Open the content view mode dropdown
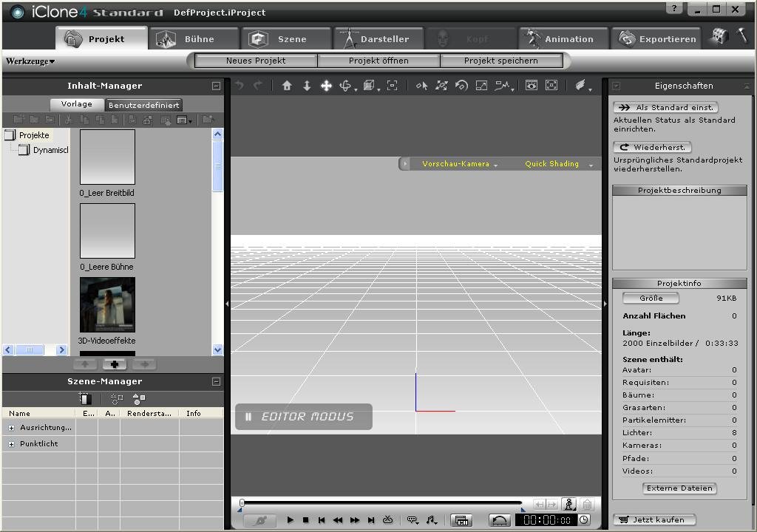757x532 pixels. click(x=184, y=120)
